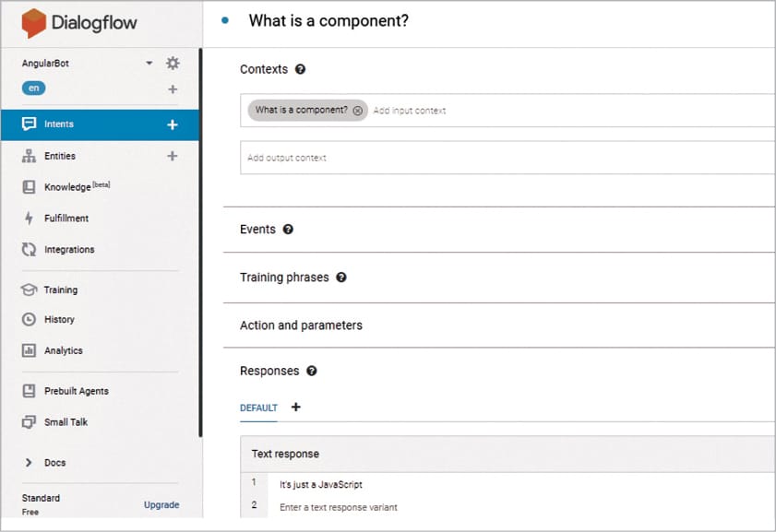Go to Integrations in the sidebar
Viewport: 776px width, 532px height.
[69, 250]
